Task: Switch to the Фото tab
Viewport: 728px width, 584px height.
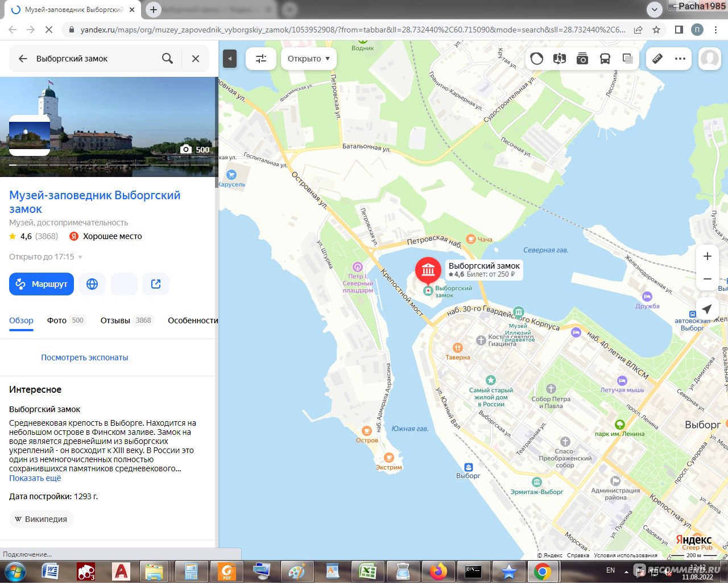Action: [65, 320]
